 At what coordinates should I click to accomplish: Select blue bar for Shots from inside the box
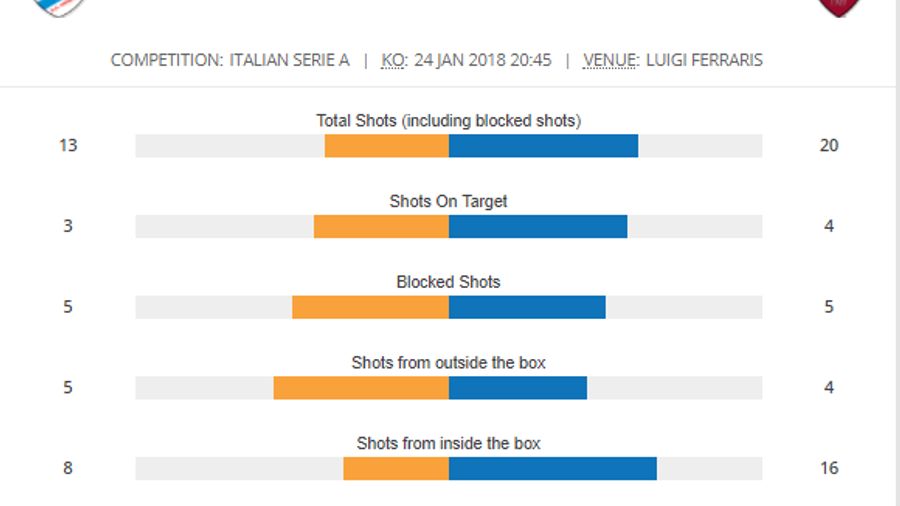click(553, 468)
